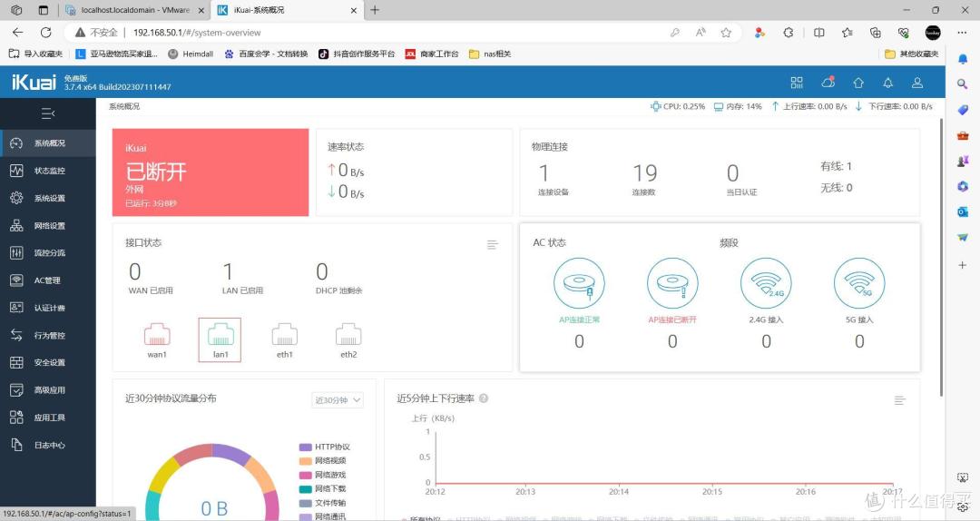Screen dimensions: 980x521
Task: Click the iKuai logo
Action: 34,82
